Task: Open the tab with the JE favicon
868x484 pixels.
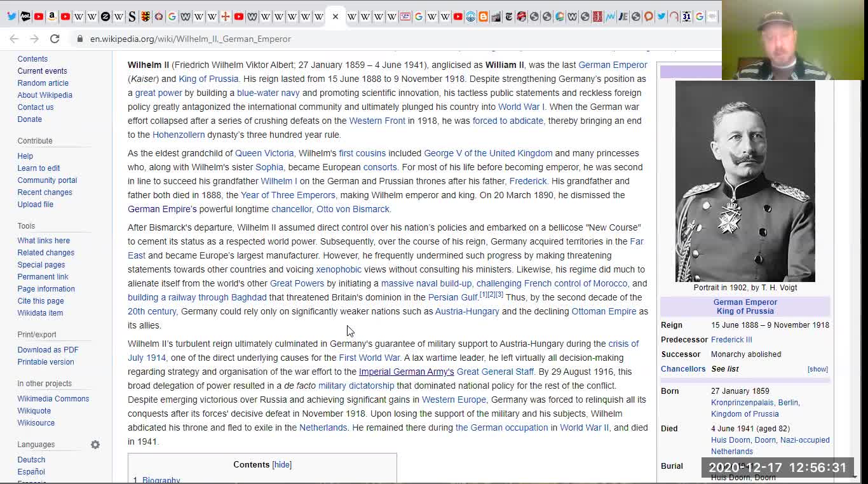Action: click(623, 17)
